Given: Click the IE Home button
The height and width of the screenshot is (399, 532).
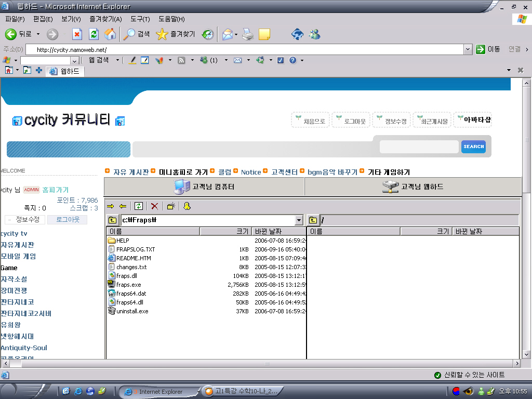Looking at the screenshot, I should 110,34.
